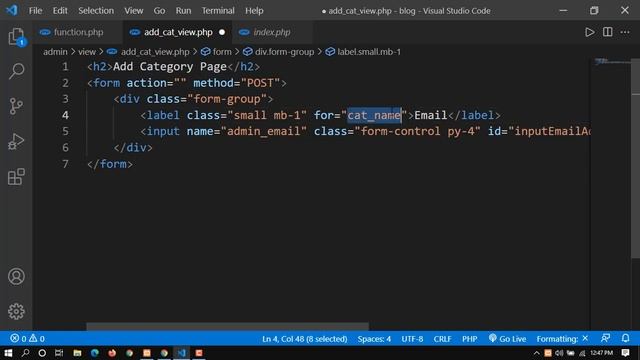Click the "Email" label text in code
This screenshot has width=640, height=360.
pyautogui.click(x=431, y=115)
